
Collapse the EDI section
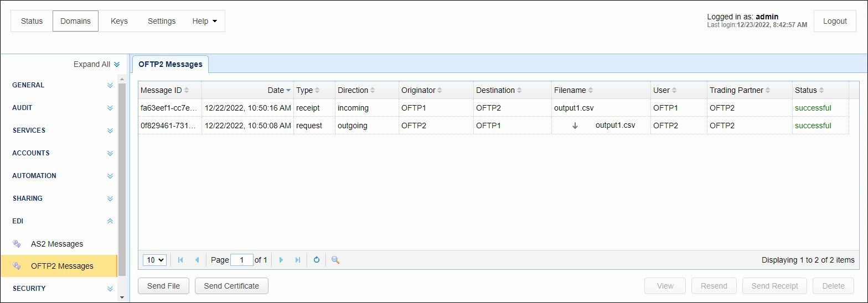point(110,221)
